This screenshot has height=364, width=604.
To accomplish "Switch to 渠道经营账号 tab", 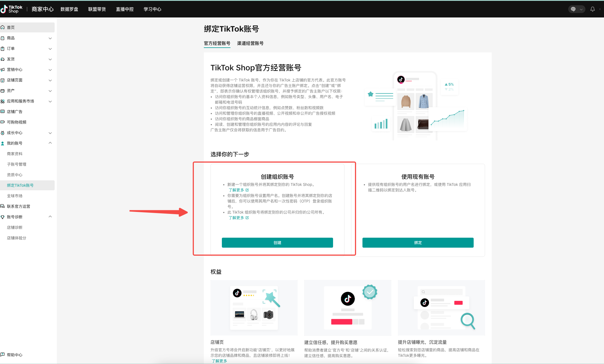I will (250, 43).
